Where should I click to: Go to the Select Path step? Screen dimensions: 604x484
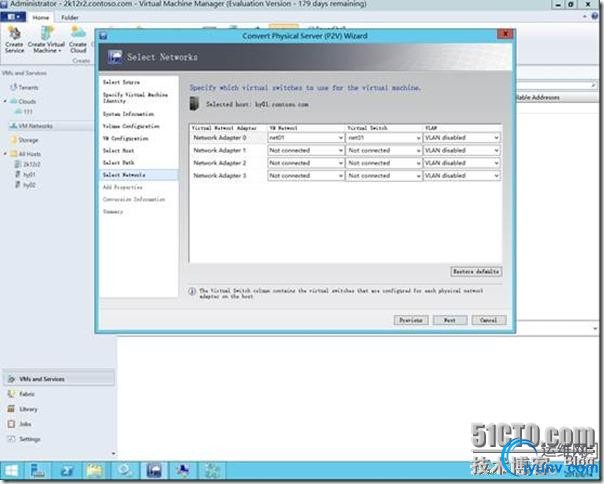pyautogui.click(x=119, y=163)
